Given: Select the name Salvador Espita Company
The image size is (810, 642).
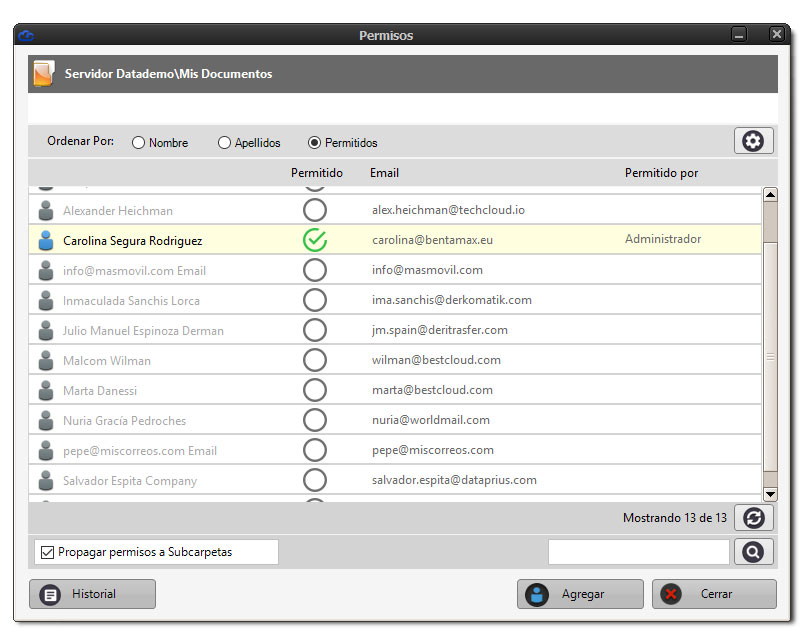Looking at the screenshot, I should click(130, 481).
